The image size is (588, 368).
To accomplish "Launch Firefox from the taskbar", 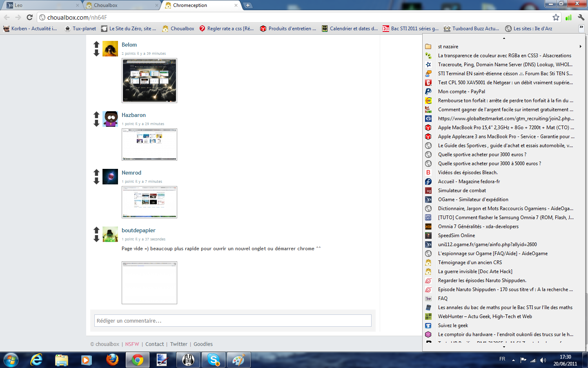I will (112, 360).
